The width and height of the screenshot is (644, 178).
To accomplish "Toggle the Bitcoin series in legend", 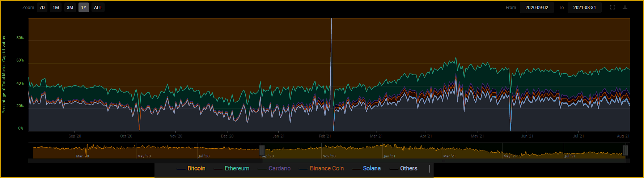I will tap(196, 169).
